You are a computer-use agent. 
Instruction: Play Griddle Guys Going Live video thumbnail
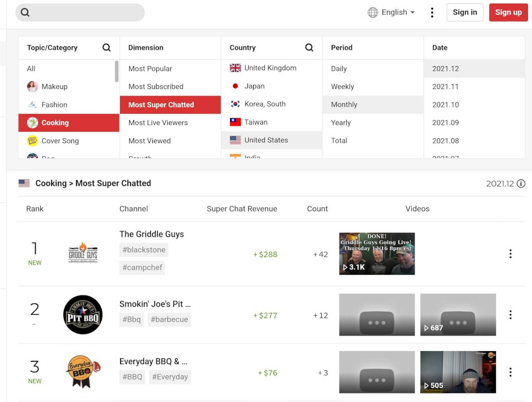[377, 254]
